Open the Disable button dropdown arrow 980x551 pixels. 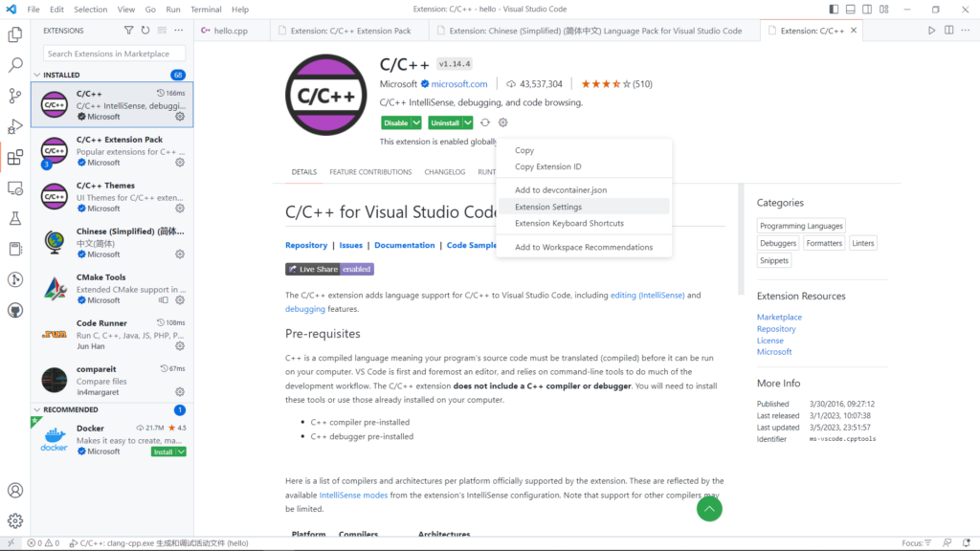click(x=416, y=122)
